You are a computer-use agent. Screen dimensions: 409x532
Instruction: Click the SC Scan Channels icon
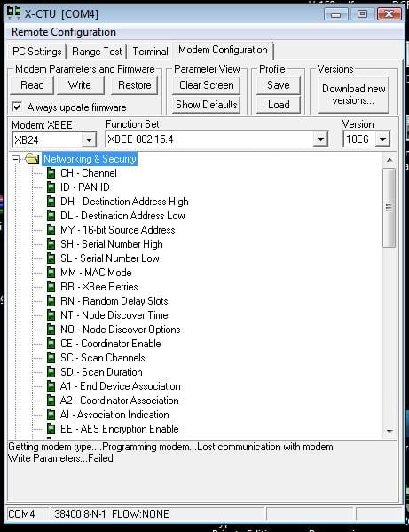(51, 358)
